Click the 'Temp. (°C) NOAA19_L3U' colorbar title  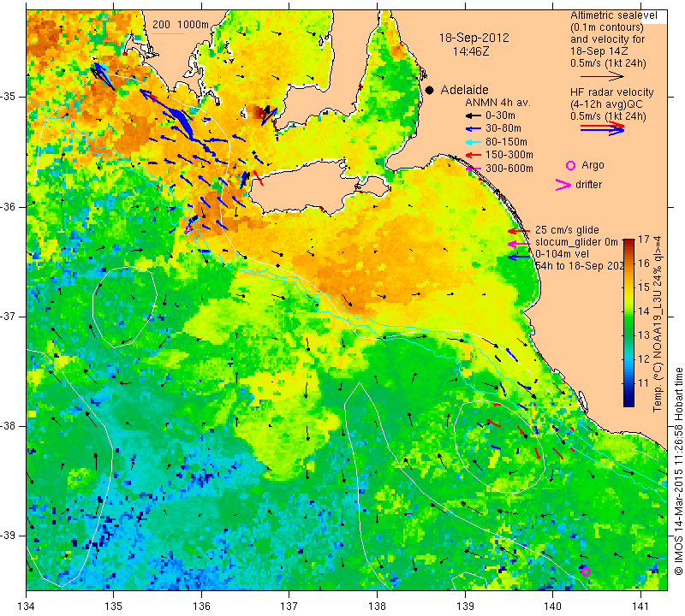coord(658,354)
